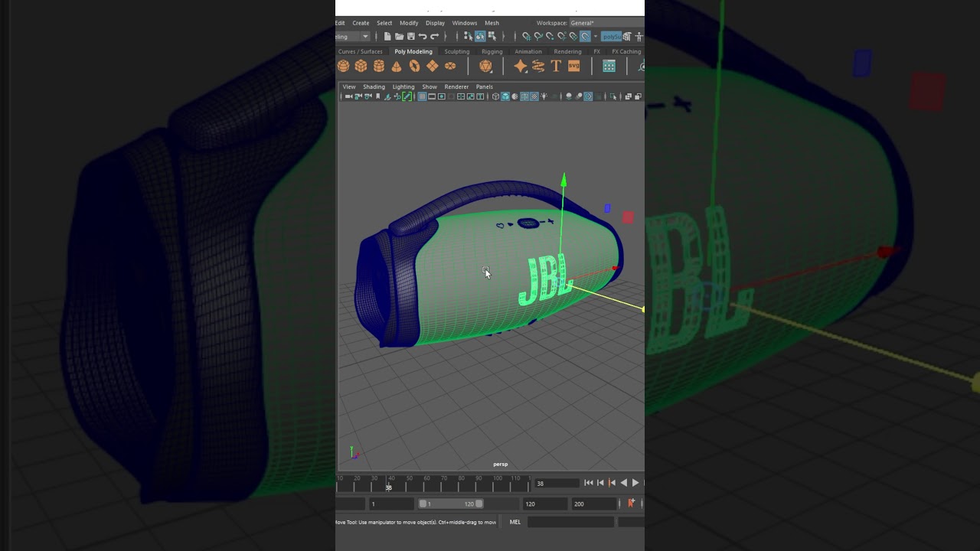
Task: Open the Display menu
Action: tap(435, 23)
